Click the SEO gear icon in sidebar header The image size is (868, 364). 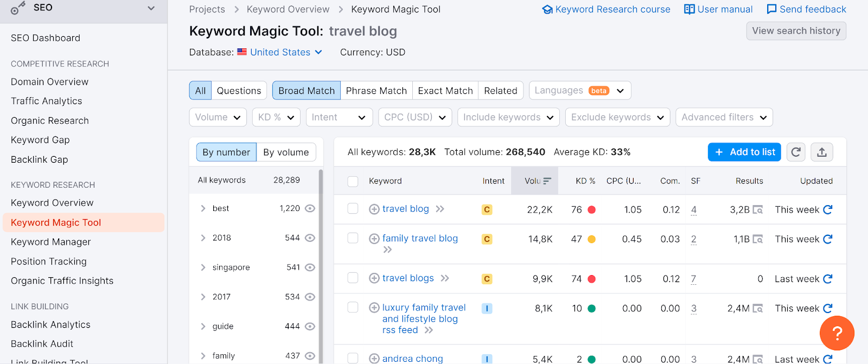click(x=18, y=8)
